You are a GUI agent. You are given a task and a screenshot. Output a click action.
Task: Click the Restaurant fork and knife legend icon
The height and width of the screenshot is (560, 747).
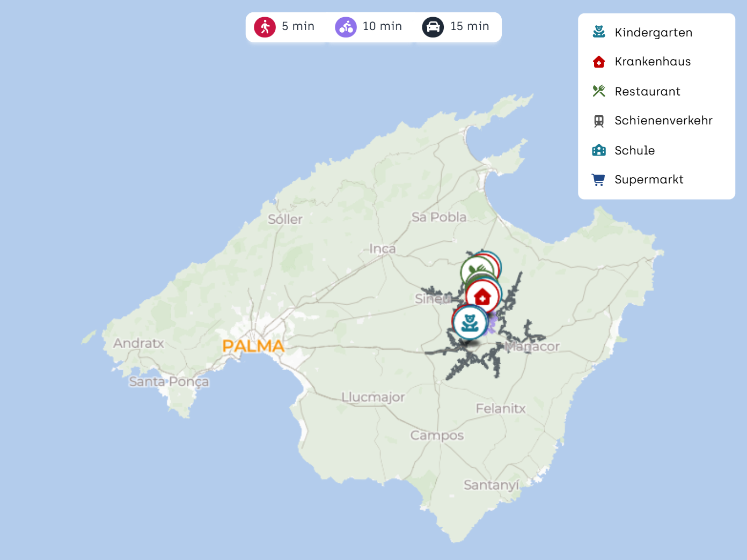(599, 91)
